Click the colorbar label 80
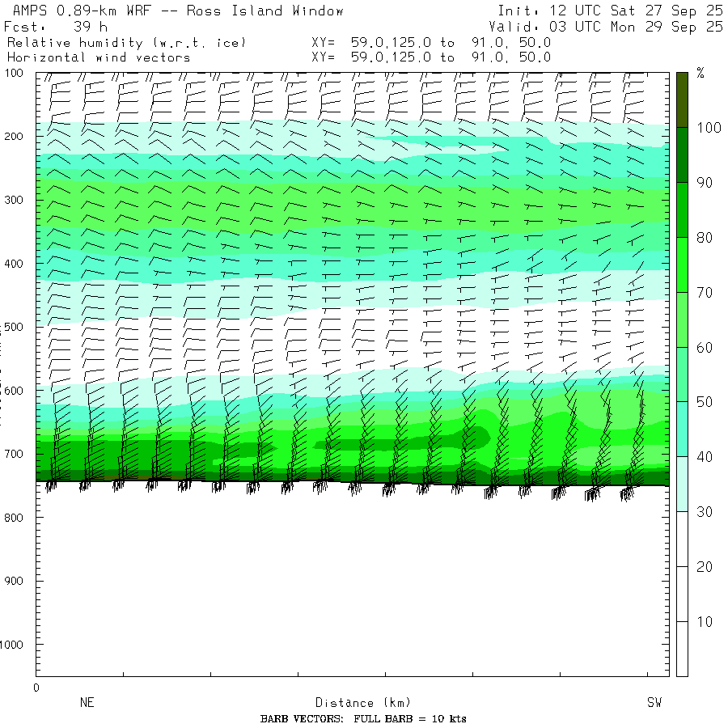 (x=705, y=238)
